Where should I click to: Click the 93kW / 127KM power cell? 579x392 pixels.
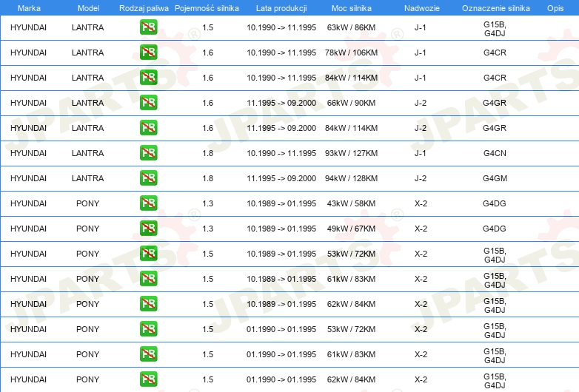coord(351,153)
